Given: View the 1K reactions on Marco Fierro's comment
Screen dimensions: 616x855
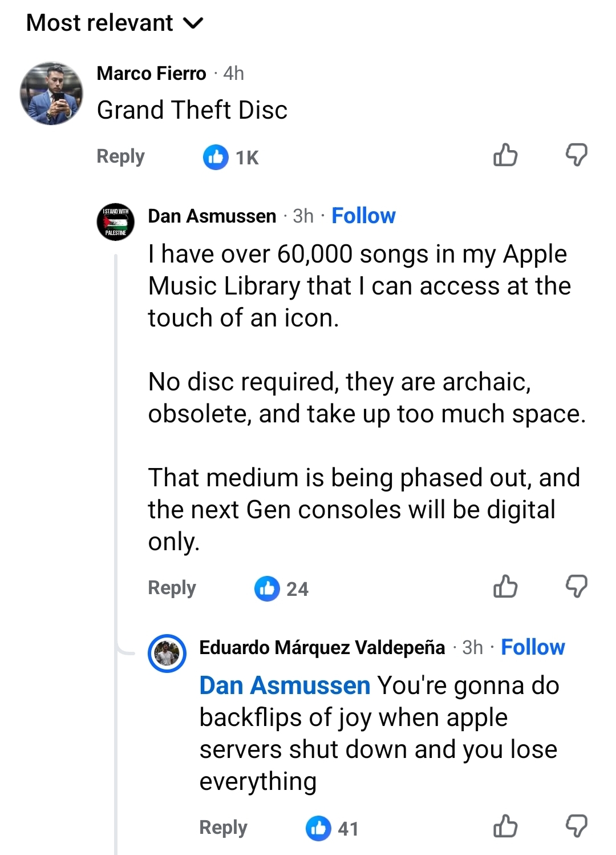Looking at the screenshot, I should point(231,158).
